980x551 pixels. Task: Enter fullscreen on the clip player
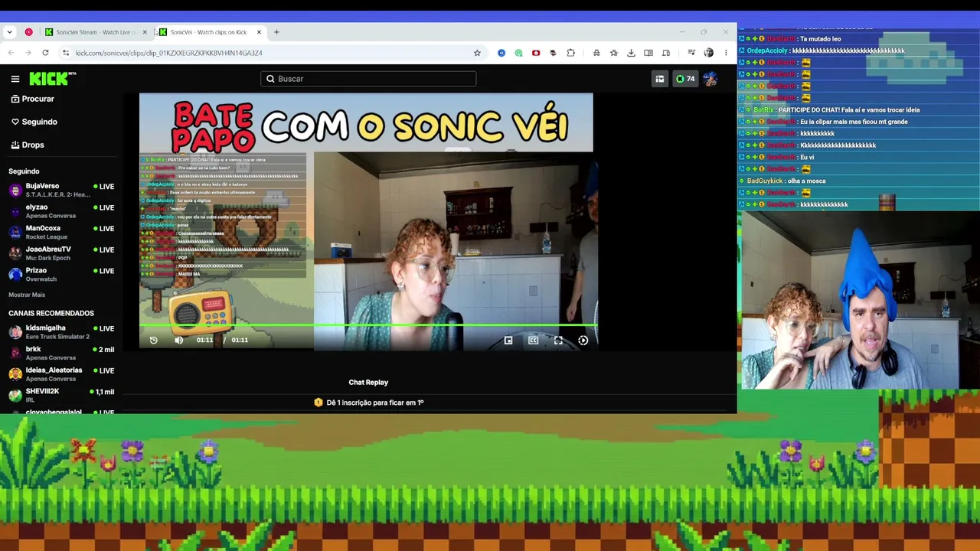click(x=558, y=341)
